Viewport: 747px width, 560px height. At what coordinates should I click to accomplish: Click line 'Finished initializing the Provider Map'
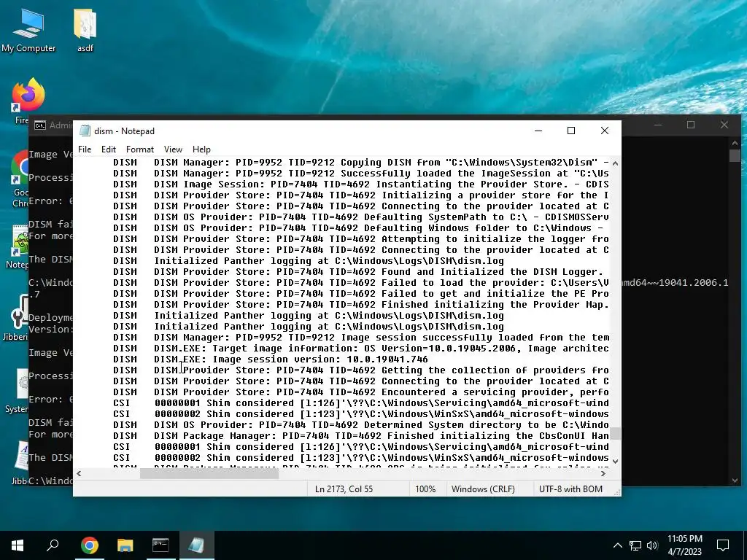(381, 304)
